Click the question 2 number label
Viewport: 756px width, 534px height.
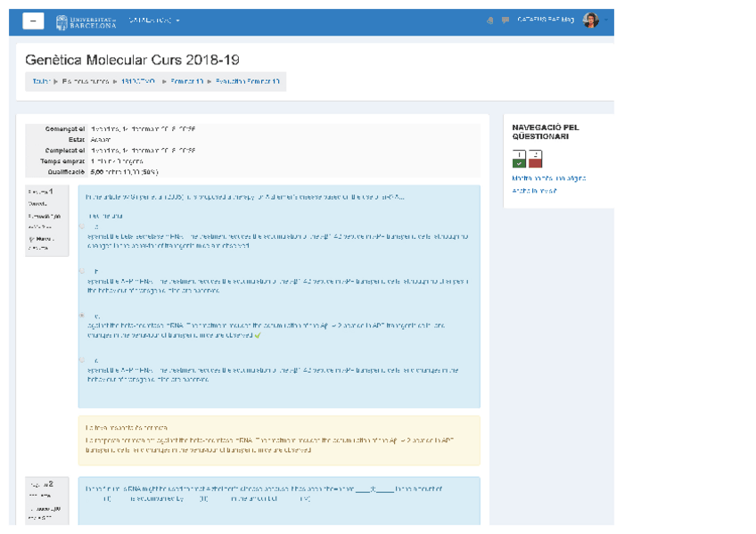point(43,484)
